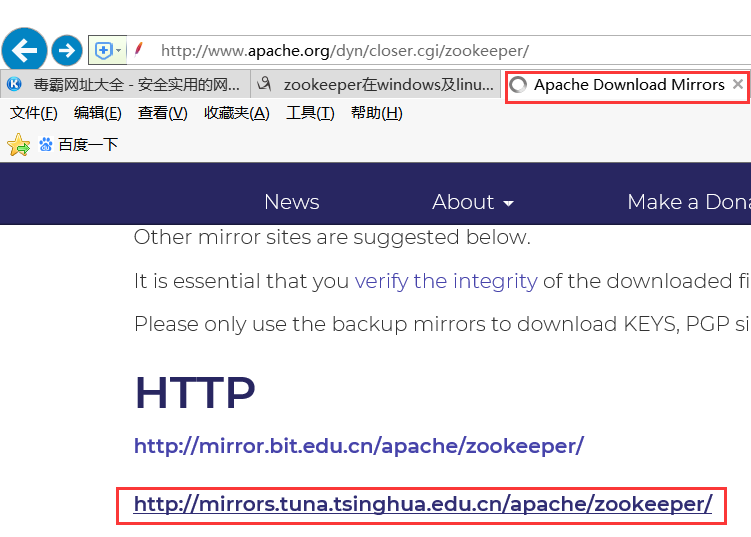This screenshot has height=537, width=751.
Task: Follow the verify the integrity link
Action: 446,281
